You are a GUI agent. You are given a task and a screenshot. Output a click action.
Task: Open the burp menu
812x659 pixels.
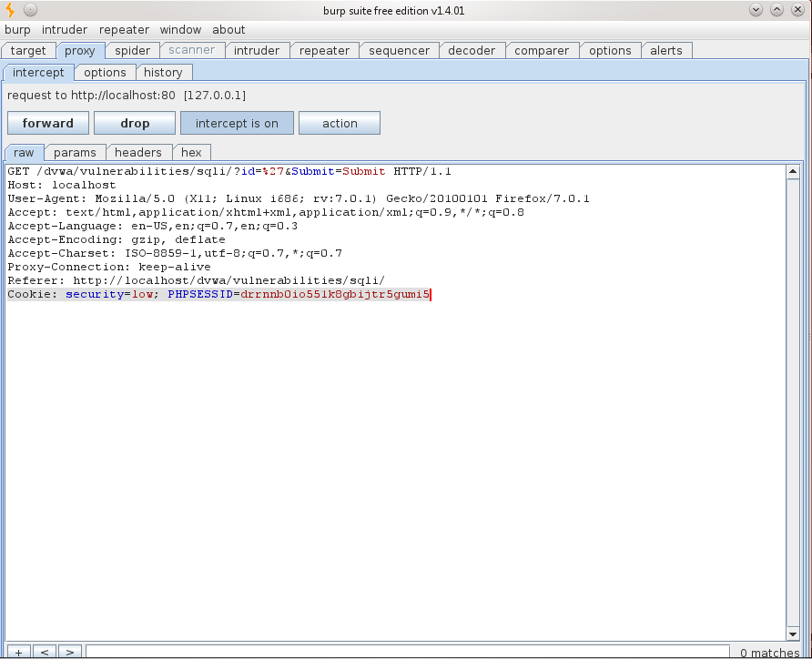[x=17, y=29]
